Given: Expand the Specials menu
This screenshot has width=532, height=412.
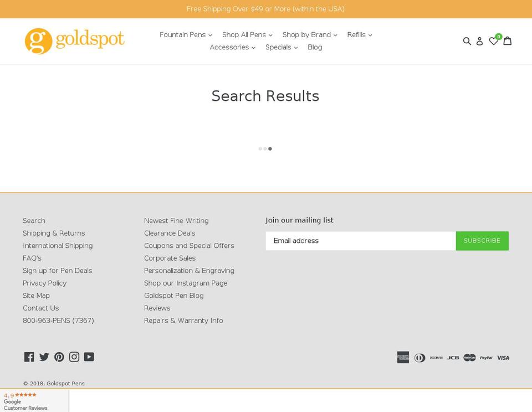Looking at the screenshot, I should pyautogui.click(x=282, y=47).
